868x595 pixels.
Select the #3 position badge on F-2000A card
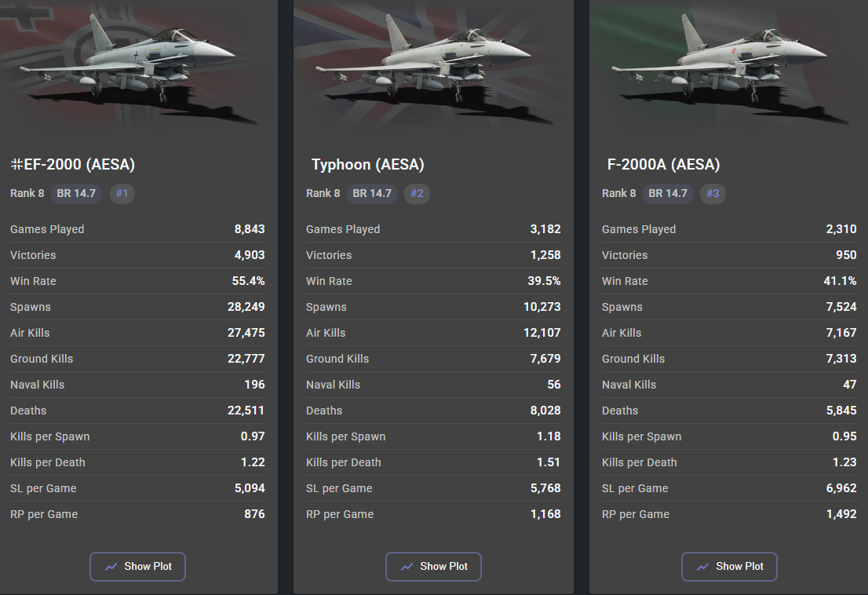[x=713, y=193]
